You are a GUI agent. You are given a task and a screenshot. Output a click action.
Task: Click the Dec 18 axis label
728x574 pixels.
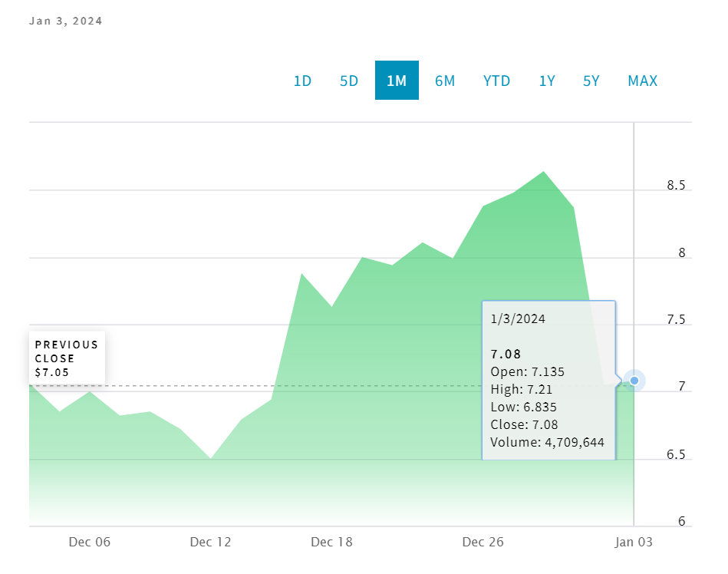pyautogui.click(x=331, y=543)
